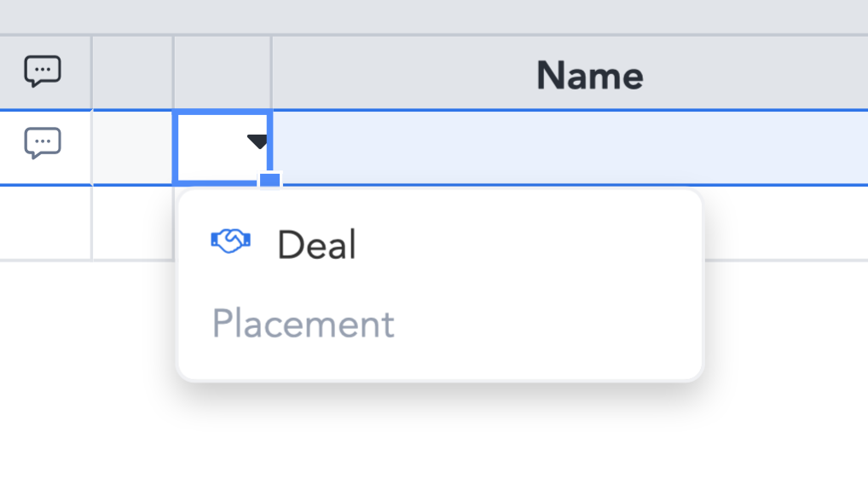This screenshot has width=868, height=484.
Task: Expand the dropdown arrow in selected cell
Action: [x=258, y=141]
